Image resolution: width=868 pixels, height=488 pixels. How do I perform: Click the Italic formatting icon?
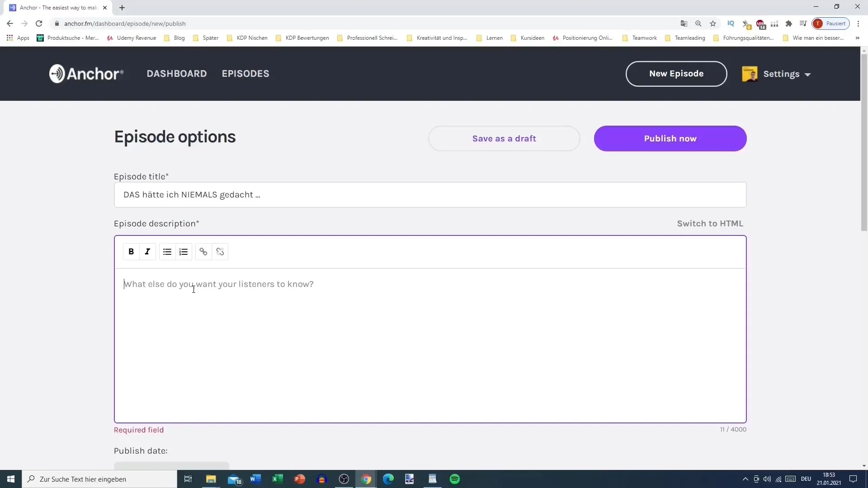(x=147, y=251)
